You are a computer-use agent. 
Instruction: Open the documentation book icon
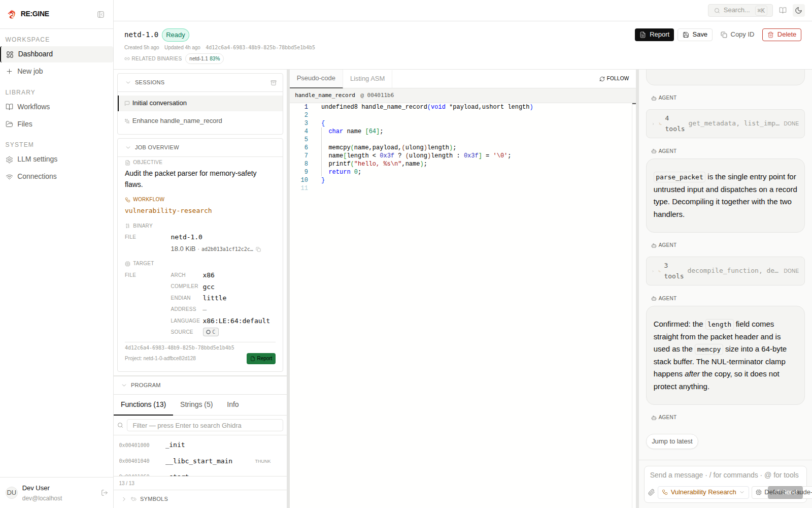(x=783, y=10)
